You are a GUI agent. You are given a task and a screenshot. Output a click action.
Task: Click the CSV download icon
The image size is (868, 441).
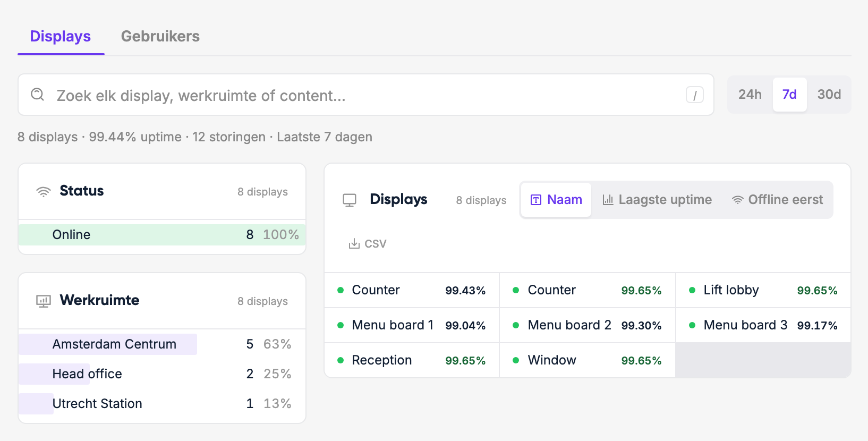(x=354, y=244)
